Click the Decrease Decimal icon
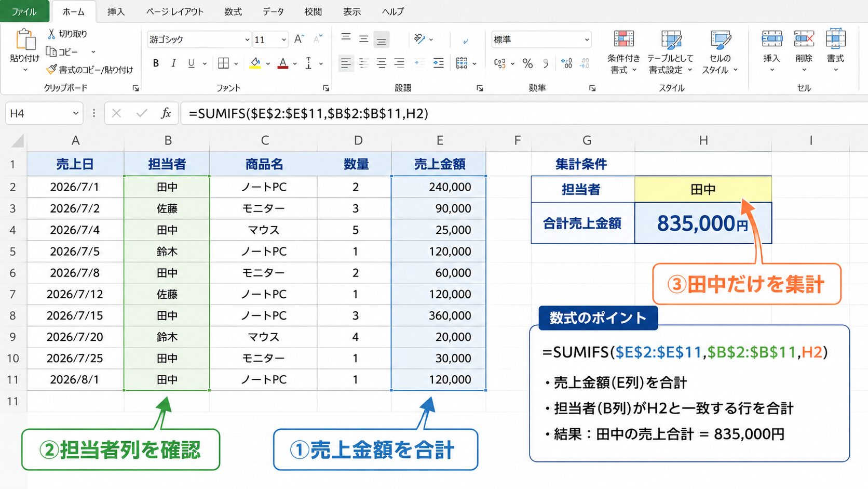The width and height of the screenshot is (868, 489). tap(585, 63)
